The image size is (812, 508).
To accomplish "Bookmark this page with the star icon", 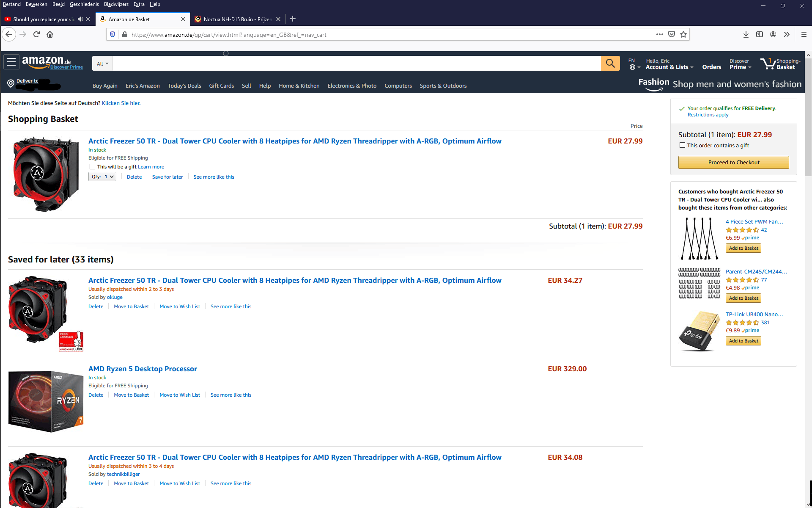I will click(683, 35).
